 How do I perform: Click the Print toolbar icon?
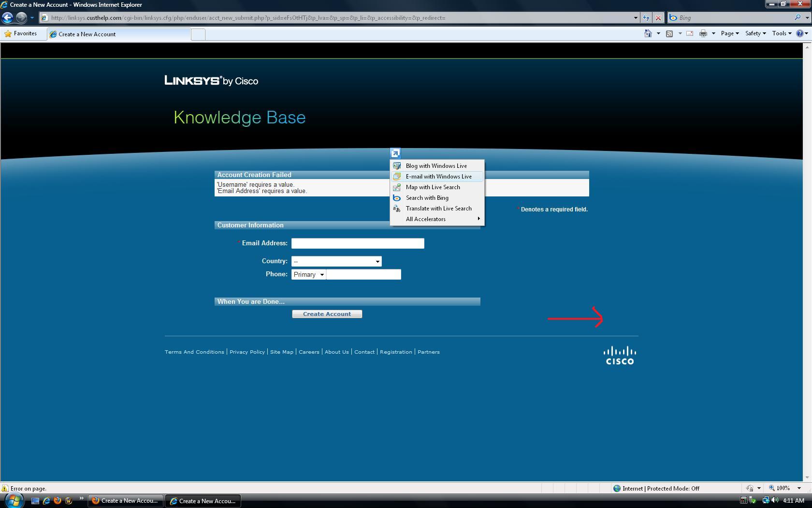[703, 33]
